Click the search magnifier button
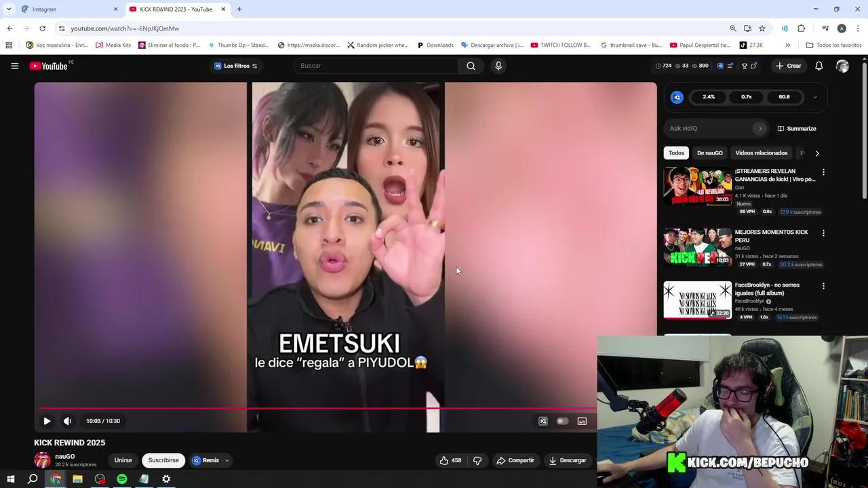 click(471, 66)
